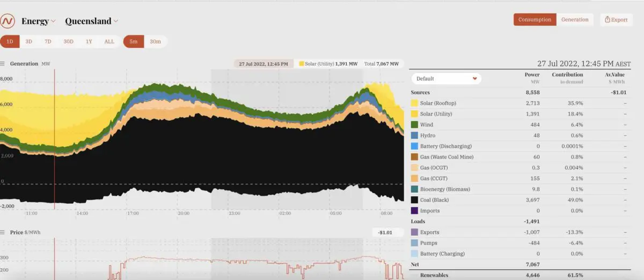Click the red heart icon in Default selector
This screenshot has width=644, height=280.
(474, 78)
